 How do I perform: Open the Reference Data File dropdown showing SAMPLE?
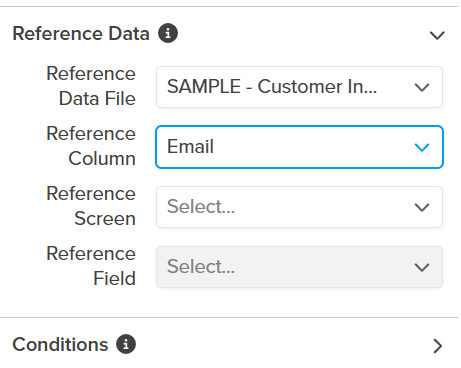(x=299, y=87)
